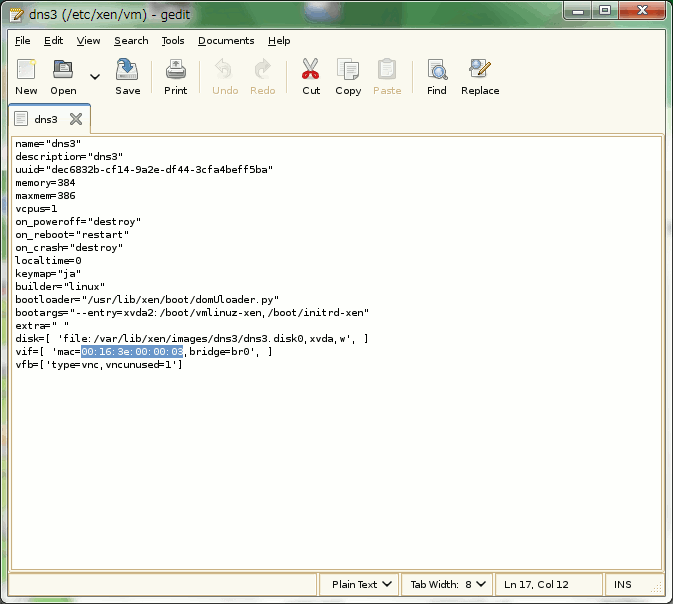
Task: Click the maxmem=386 line
Action: click(45, 195)
